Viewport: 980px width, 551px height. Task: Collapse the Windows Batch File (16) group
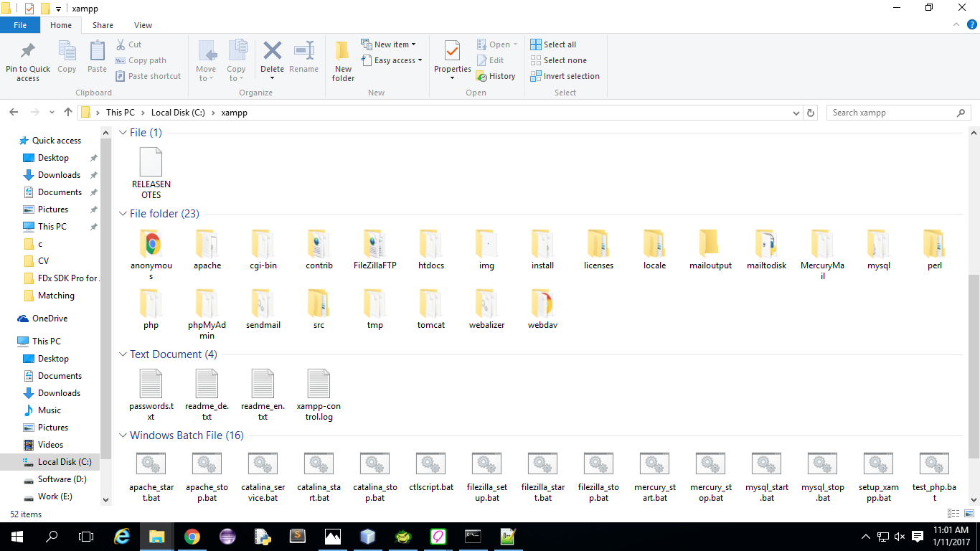(123, 435)
